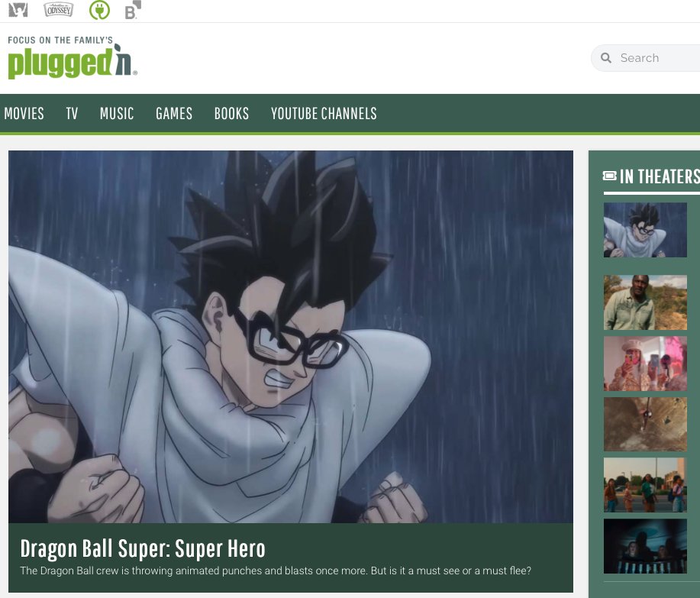Open the Games section
Image resolution: width=700 pixels, height=598 pixels.
[x=174, y=114]
